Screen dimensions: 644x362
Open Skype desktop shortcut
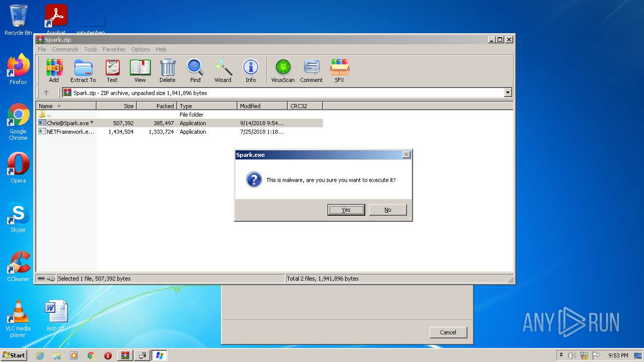pyautogui.click(x=18, y=217)
